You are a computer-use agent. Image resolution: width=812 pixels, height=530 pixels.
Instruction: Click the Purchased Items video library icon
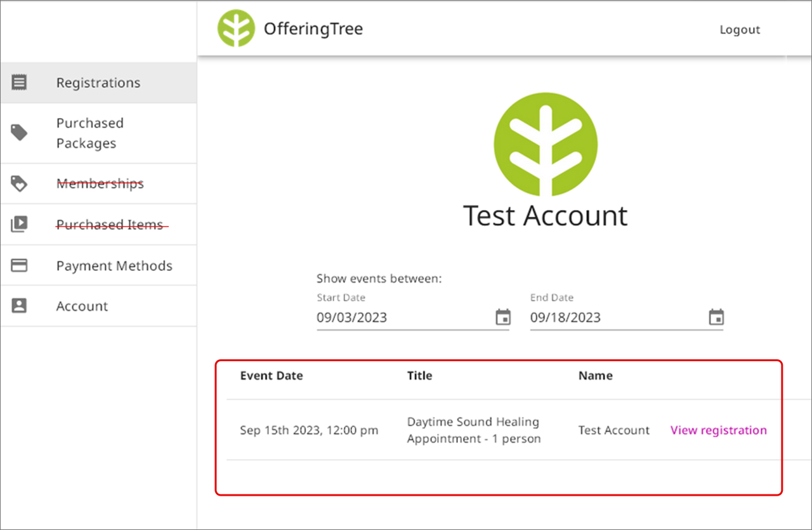[x=20, y=224]
